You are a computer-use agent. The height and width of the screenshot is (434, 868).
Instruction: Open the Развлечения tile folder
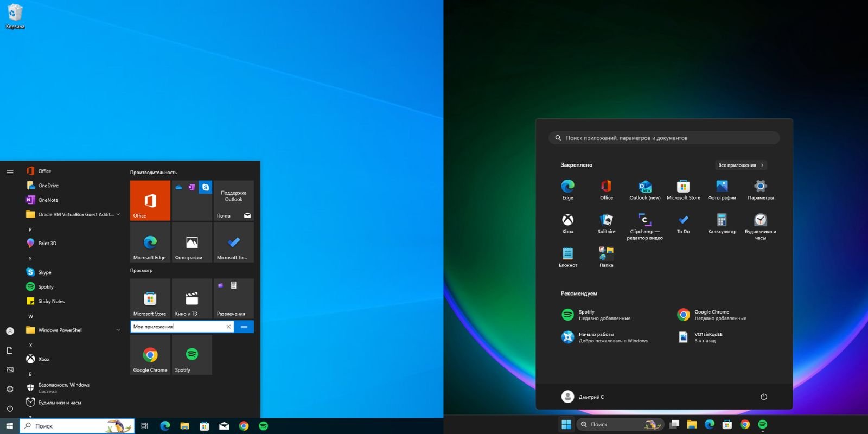pyautogui.click(x=234, y=299)
